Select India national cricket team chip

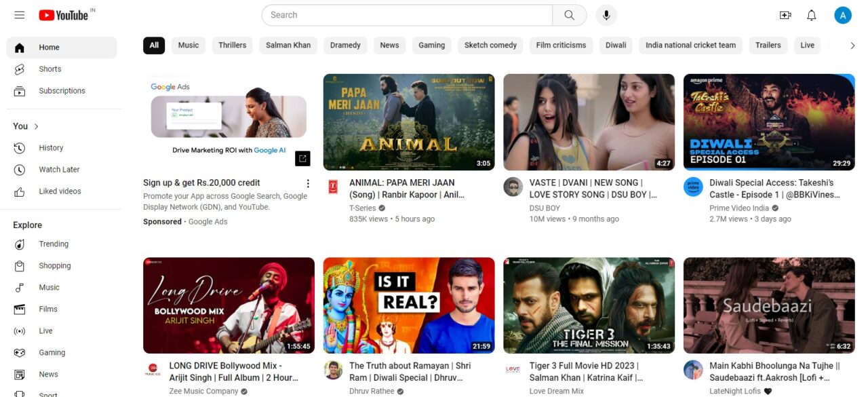(690, 45)
